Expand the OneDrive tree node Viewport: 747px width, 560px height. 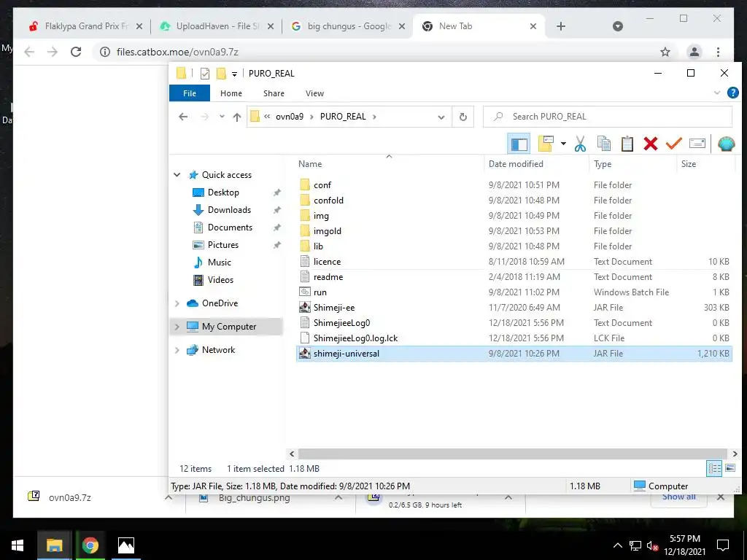click(177, 303)
